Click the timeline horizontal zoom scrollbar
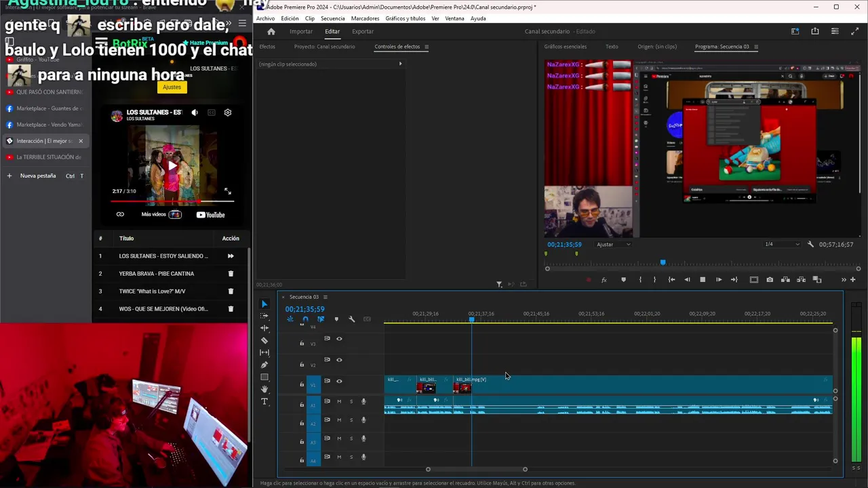The width and height of the screenshot is (868, 488). tap(476, 469)
